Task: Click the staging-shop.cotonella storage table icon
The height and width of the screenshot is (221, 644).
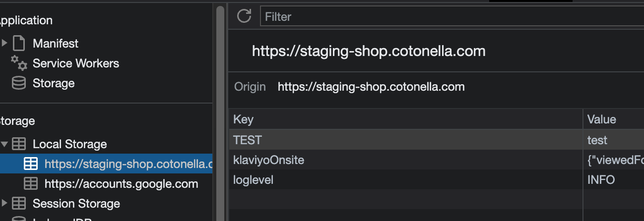Action: (31, 164)
